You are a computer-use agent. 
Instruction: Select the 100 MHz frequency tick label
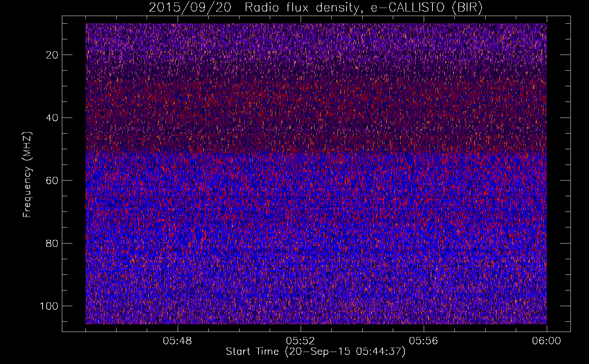(x=49, y=306)
